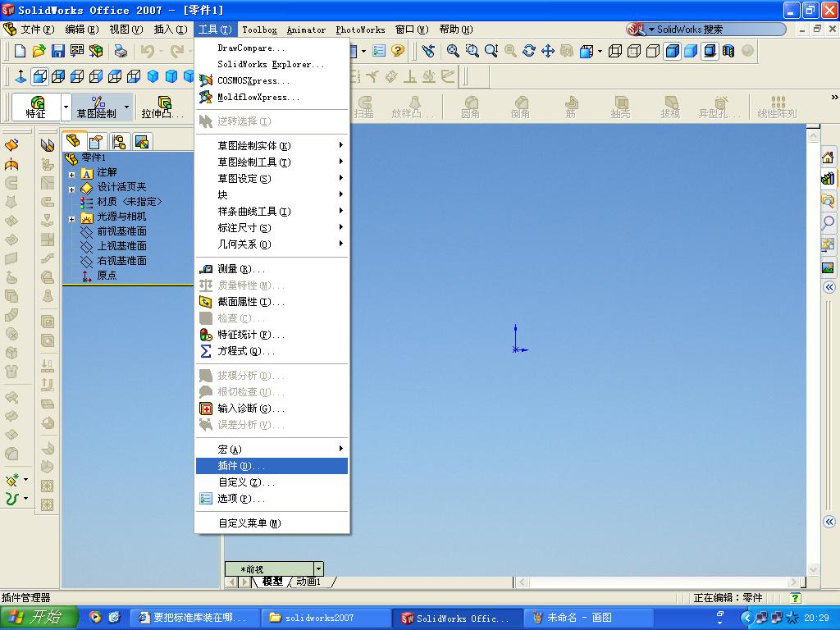
Task: Open the 插入(I) menu
Action: pos(171,30)
